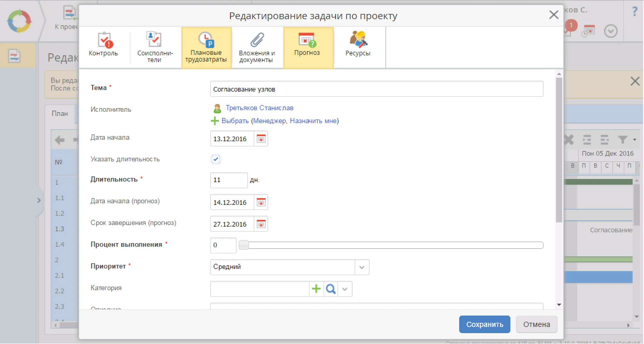Click magnifier search icon in Категория field
644x344 pixels.
331,289
